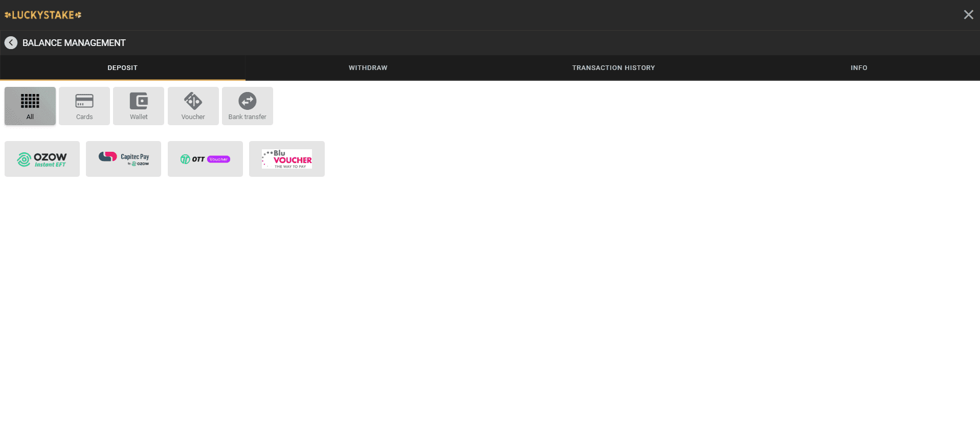Select the Bank transfer arrows icon
The image size is (980, 440).
[x=248, y=101]
